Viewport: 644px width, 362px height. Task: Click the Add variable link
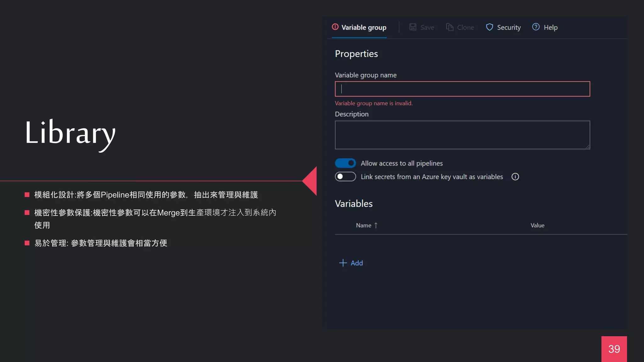pos(357,263)
